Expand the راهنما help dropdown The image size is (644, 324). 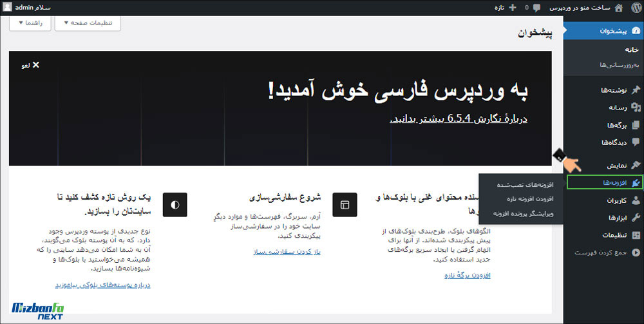click(x=30, y=23)
